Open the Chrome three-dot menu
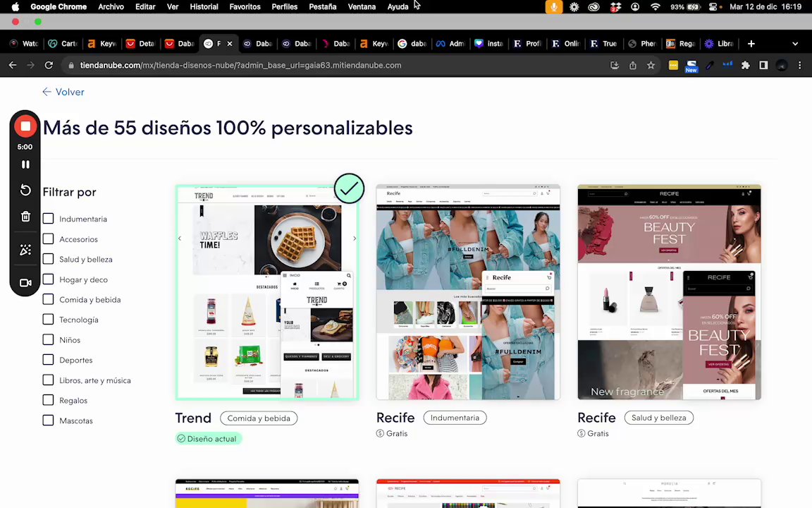Screen dimensions: 812x508 tap(799, 66)
